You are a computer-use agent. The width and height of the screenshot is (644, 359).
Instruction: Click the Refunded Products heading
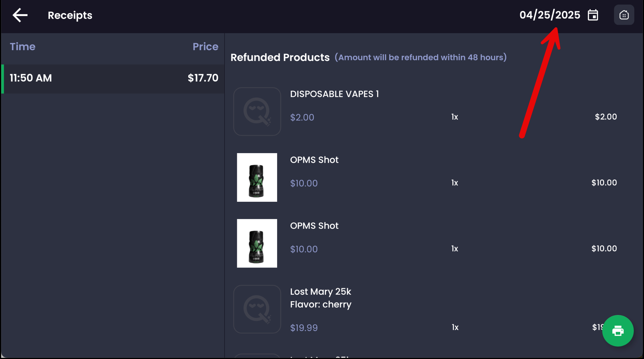pyautogui.click(x=280, y=57)
